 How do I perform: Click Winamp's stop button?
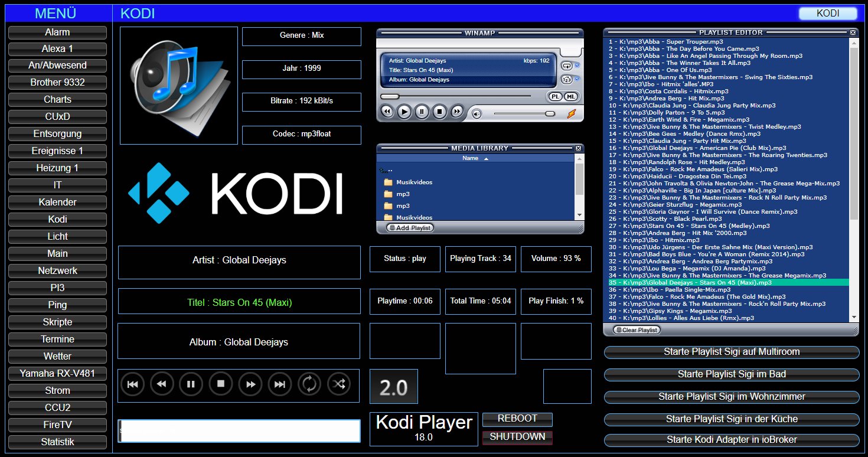439,112
